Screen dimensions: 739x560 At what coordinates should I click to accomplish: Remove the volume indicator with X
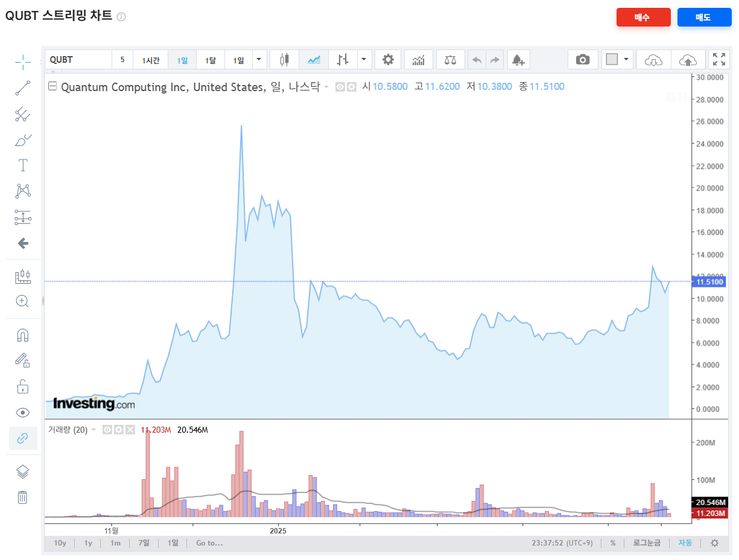tap(130, 430)
